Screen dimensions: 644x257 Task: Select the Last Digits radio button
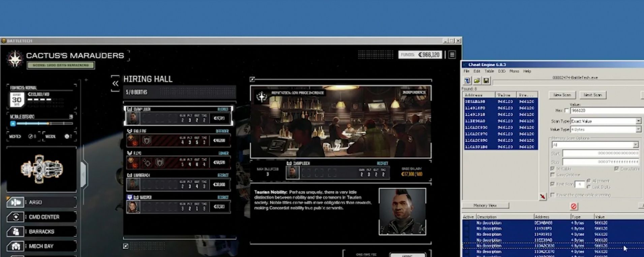coord(588,187)
